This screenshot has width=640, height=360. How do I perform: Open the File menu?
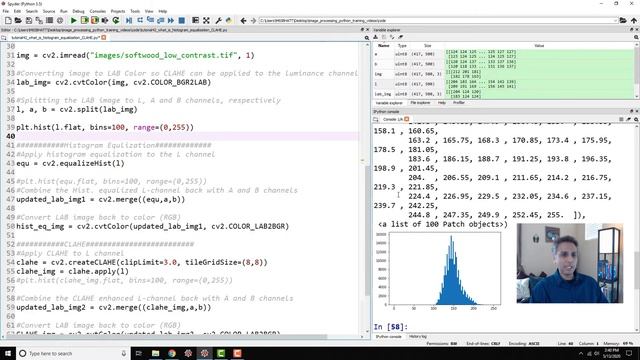click(x=6, y=11)
